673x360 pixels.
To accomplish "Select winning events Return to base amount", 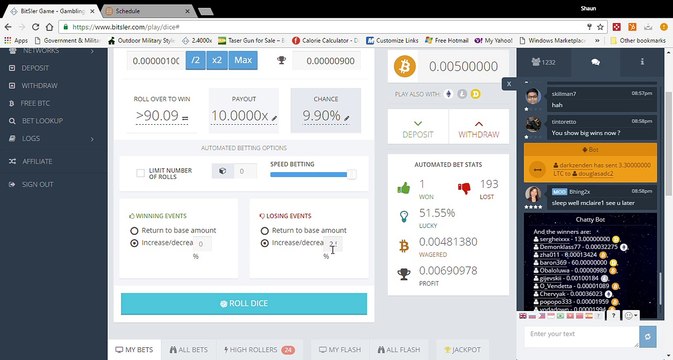I will [134, 231].
